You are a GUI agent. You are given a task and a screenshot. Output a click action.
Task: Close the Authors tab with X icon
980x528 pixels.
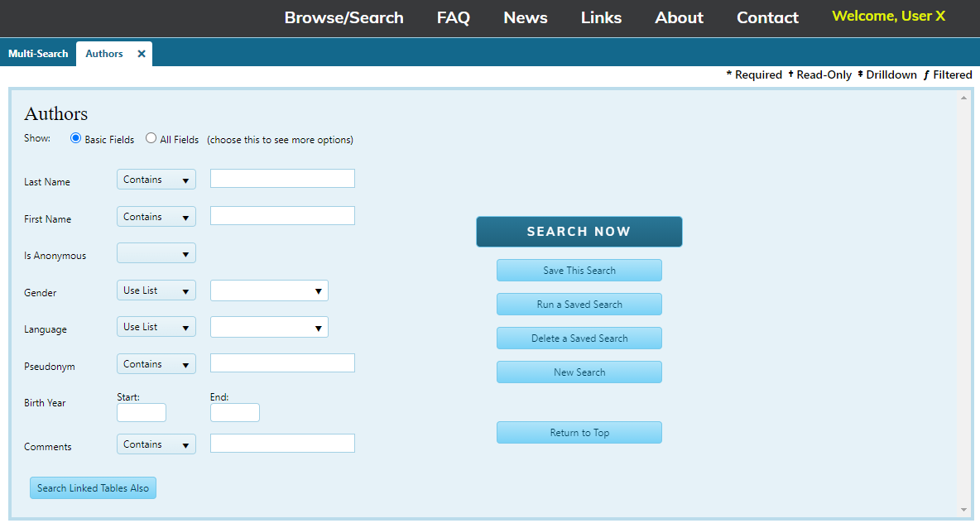142,54
